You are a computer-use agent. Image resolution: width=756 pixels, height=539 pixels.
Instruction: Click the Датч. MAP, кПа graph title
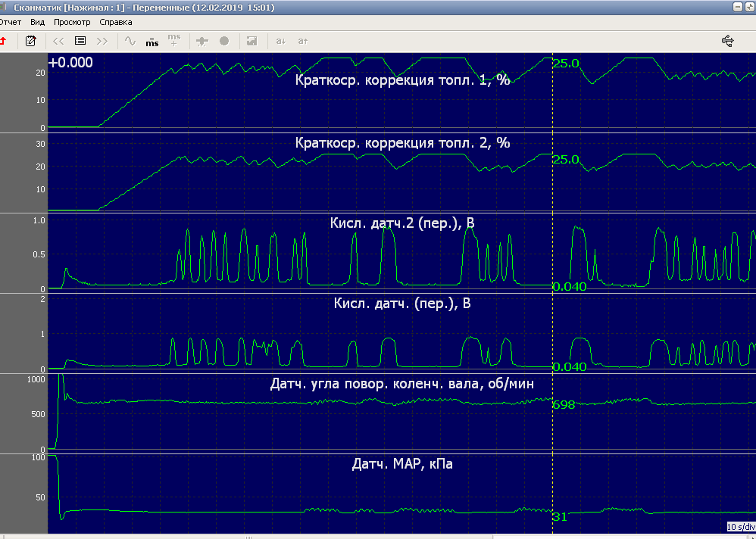pos(402,463)
